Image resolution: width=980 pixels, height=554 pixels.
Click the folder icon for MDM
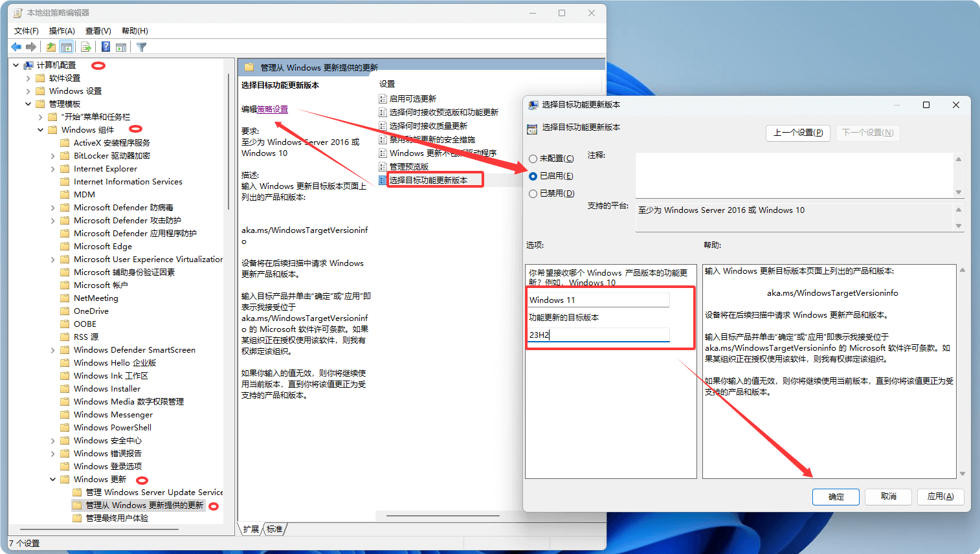(x=65, y=194)
